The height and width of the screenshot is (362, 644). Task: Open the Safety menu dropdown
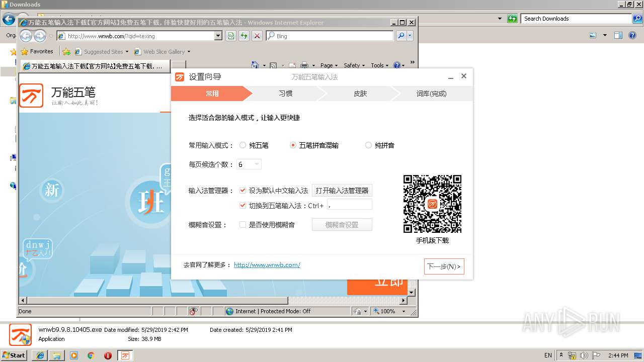click(x=354, y=65)
